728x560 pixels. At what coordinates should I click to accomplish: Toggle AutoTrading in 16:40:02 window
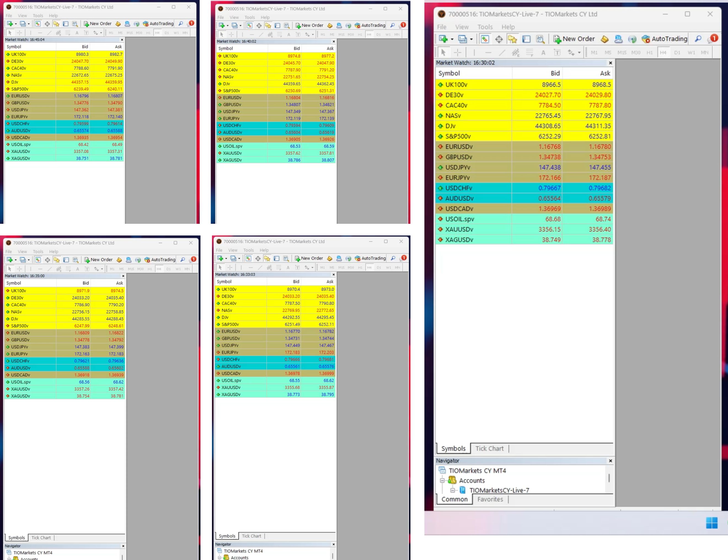[x=370, y=25]
